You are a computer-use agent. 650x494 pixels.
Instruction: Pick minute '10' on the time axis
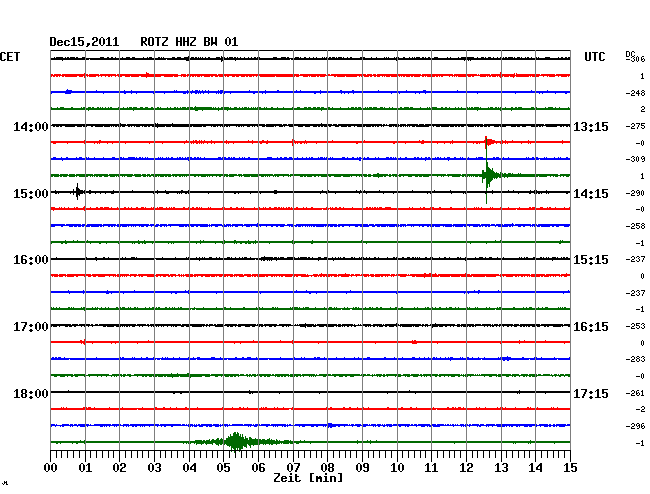[x=397, y=467]
